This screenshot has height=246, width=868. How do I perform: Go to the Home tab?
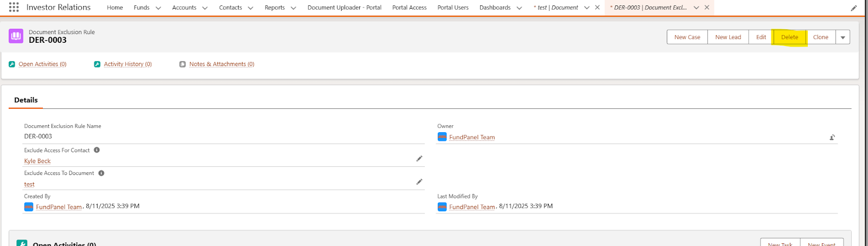pyautogui.click(x=115, y=8)
